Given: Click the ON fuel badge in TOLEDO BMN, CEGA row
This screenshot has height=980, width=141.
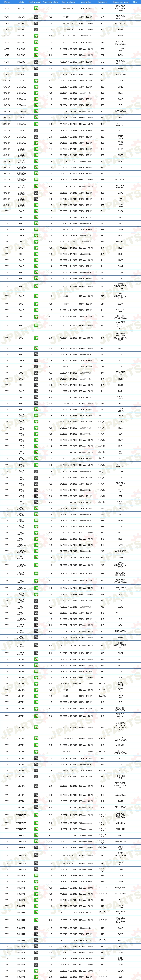Looking at the screenshot, I should 36,75.
